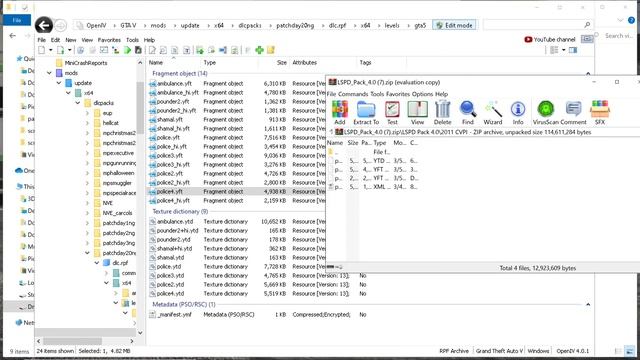The image size is (640, 360).
Task: Select police4_hi.yft file
Action: tap(169, 200)
